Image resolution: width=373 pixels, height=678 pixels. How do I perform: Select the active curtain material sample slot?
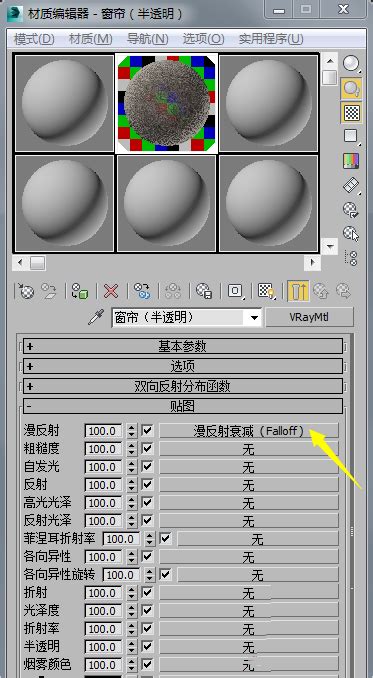click(x=166, y=103)
